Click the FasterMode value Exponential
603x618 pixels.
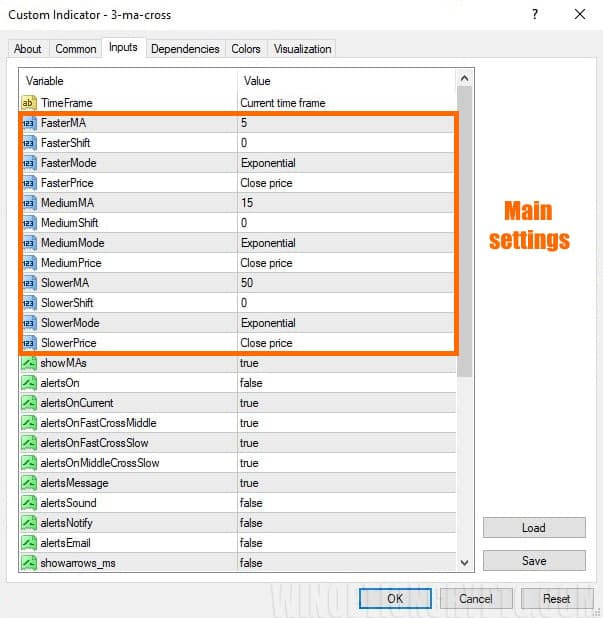(x=268, y=163)
